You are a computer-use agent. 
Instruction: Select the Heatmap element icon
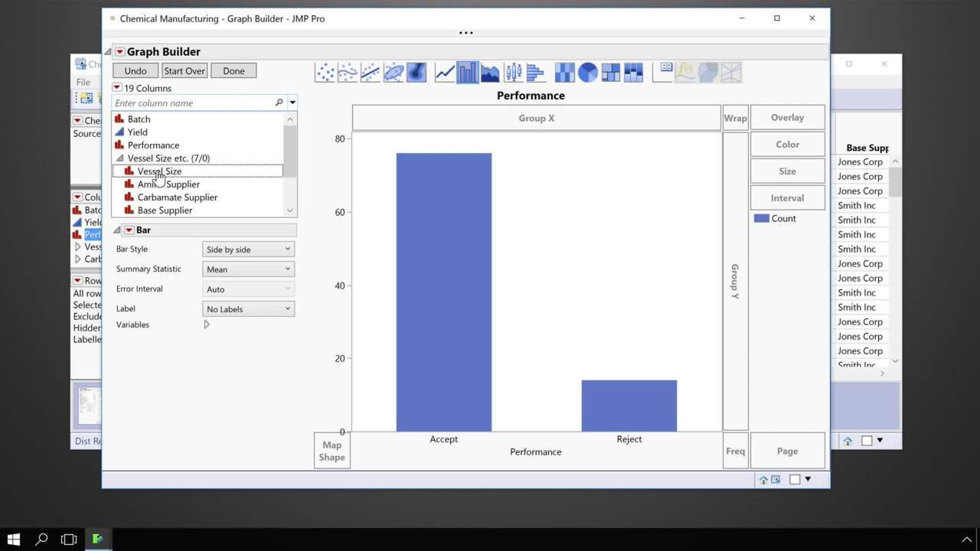tap(564, 71)
